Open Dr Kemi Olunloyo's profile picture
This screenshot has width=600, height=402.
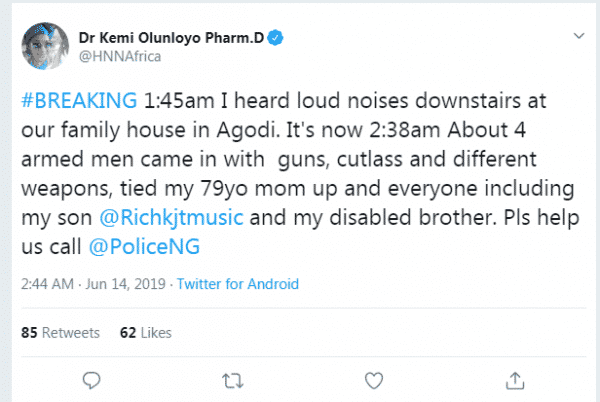tap(43, 48)
